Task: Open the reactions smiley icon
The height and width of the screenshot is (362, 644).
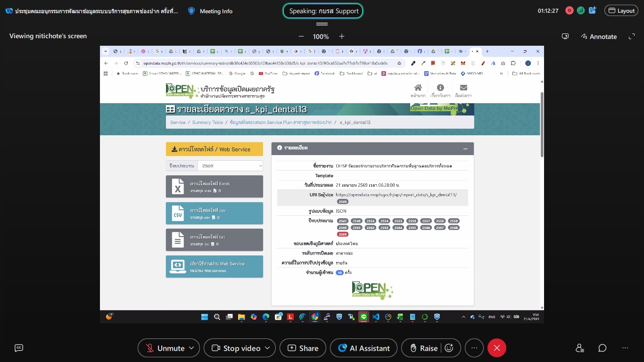Action: (x=449, y=348)
